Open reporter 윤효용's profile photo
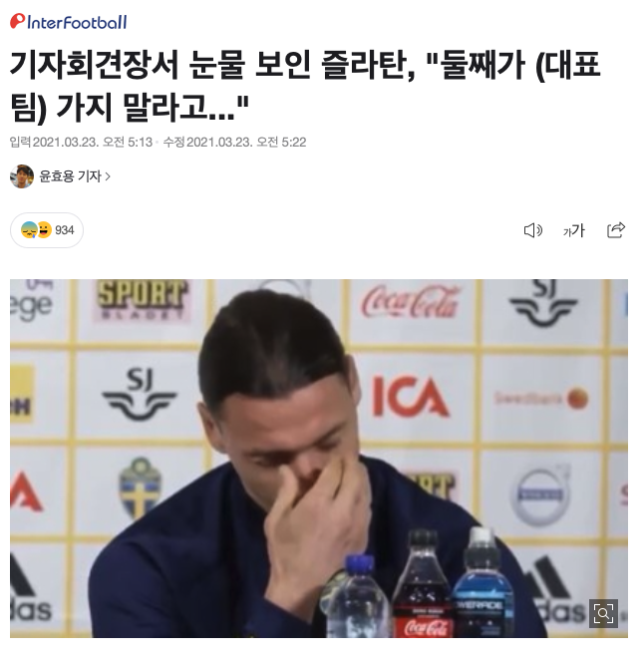 22,176
